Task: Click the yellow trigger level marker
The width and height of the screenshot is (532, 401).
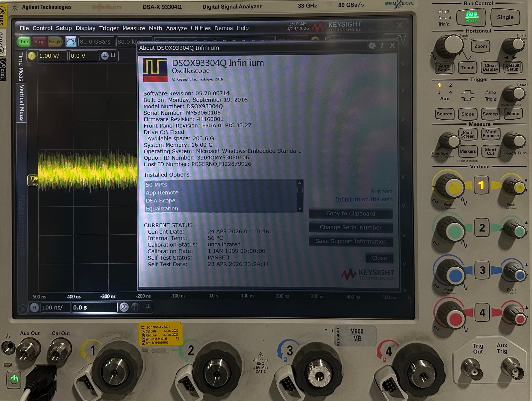Action: [x=33, y=180]
